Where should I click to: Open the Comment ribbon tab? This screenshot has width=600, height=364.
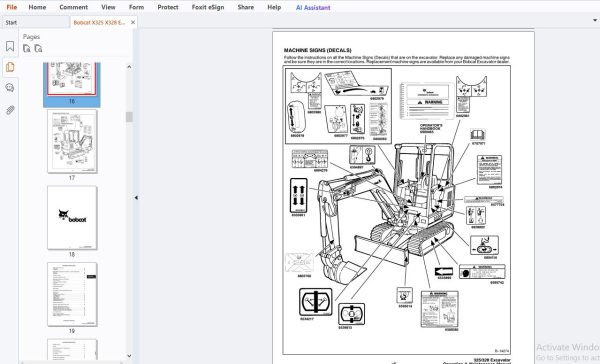coord(73,7)
